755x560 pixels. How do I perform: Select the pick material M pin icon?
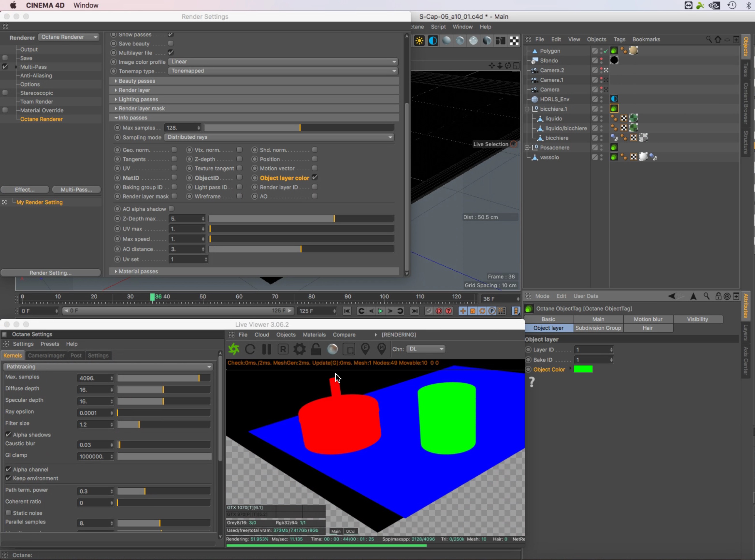point(382,349)
